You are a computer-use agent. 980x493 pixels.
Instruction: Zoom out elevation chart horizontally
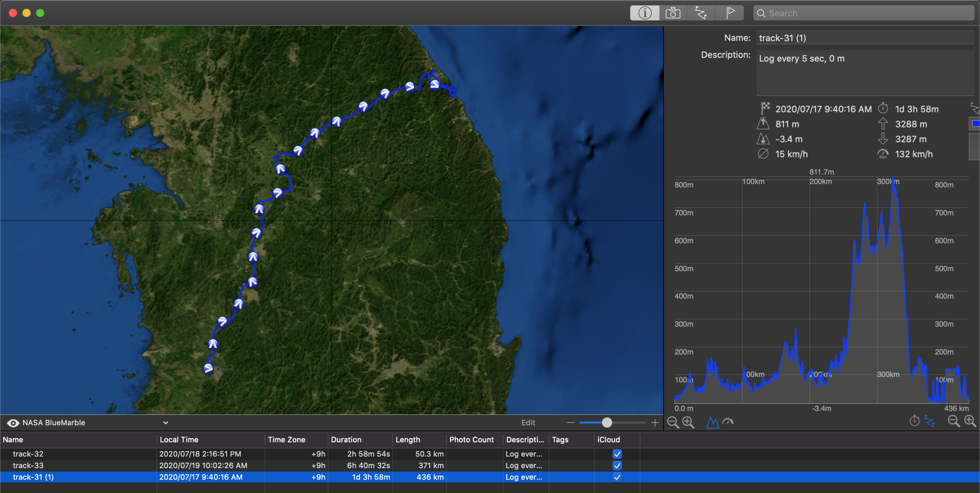click(954, 421)
